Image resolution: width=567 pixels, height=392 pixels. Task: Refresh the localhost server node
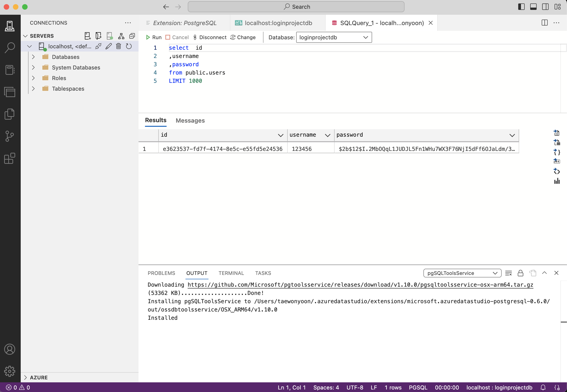(x=129, y=46)
